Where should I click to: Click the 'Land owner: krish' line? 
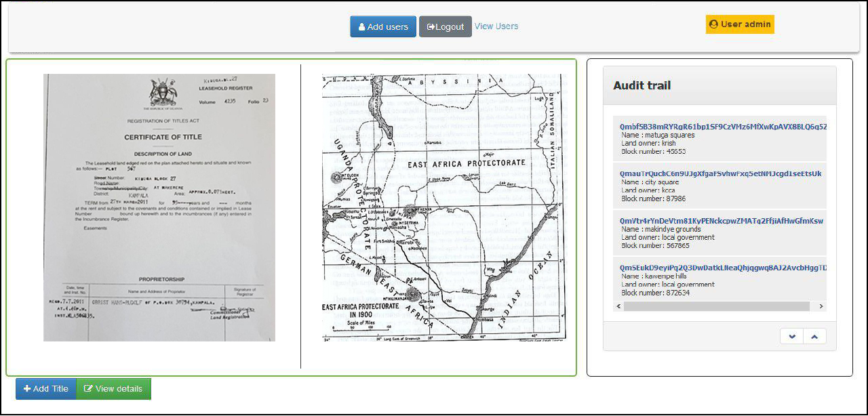pyautogui.click(x=648, y=144)
